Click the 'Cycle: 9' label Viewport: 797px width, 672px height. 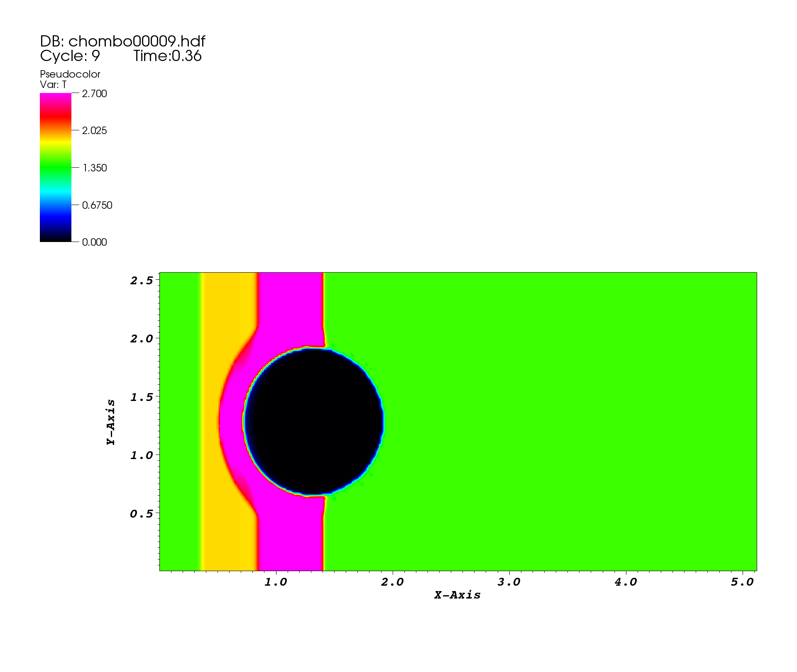pos(70,56)
